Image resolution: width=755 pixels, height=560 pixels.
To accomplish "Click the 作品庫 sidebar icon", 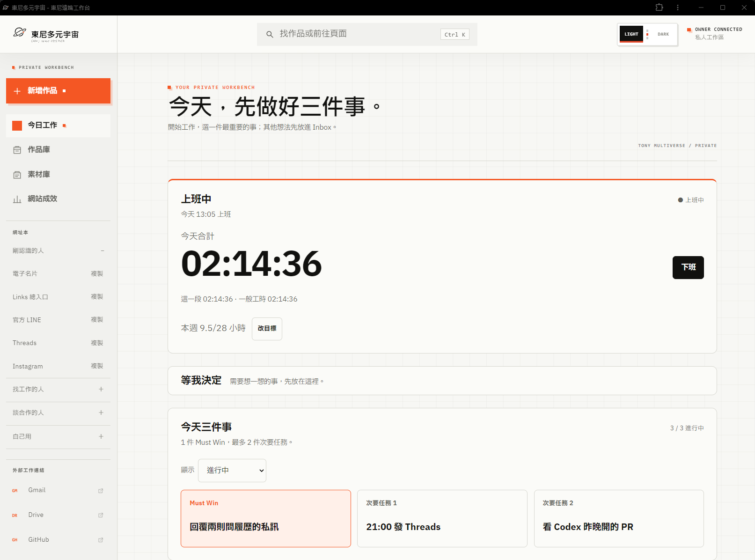I will click(x=17, y=150).
